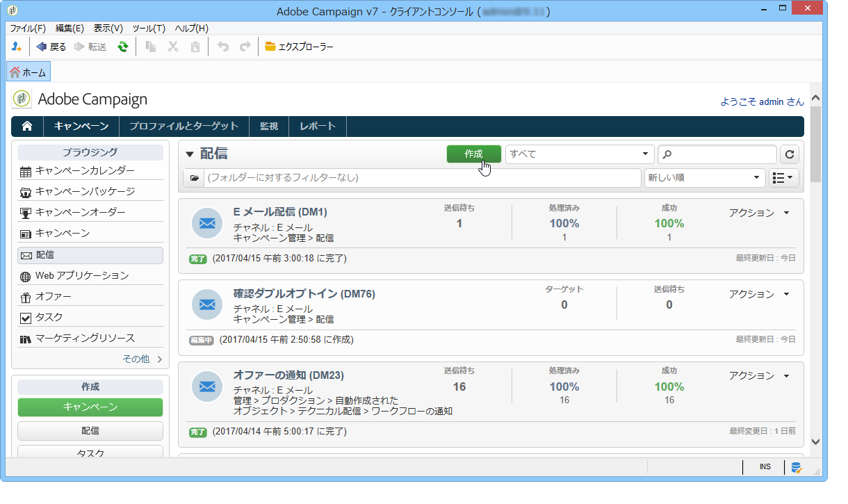Screen dimensions: 848x504
Task: Click the cut scissors icon
Action: click(x=174, y=47)
